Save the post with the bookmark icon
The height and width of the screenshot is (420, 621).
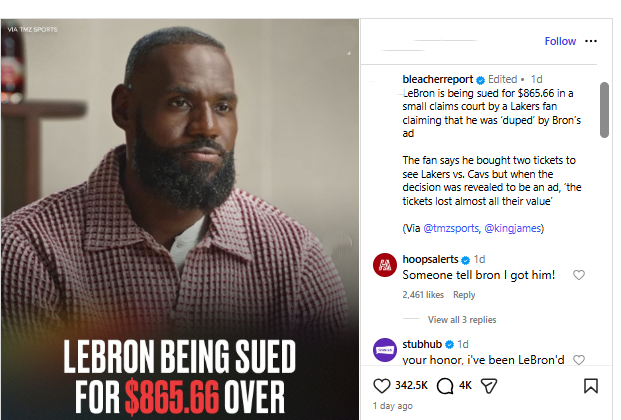click(x=591, y=386)
